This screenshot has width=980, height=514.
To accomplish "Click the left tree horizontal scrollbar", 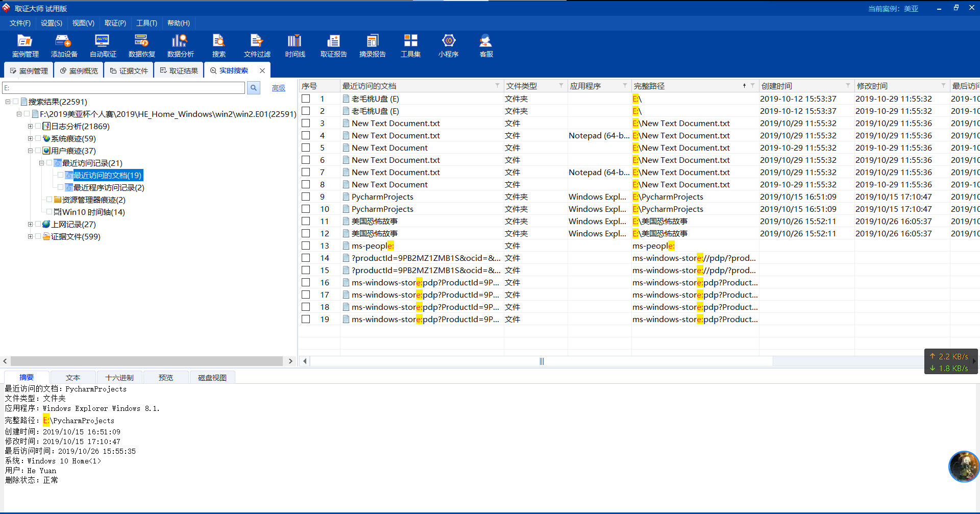I will click(x=146, y=361).
